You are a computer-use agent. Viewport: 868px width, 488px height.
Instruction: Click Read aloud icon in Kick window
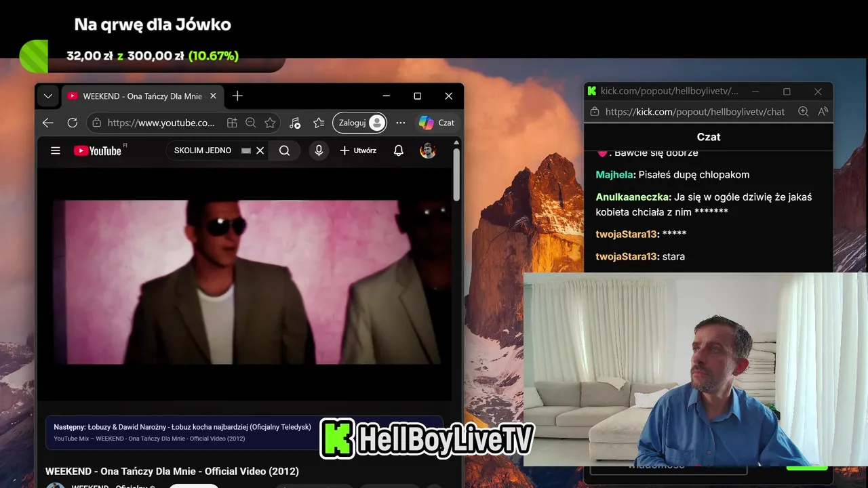[823, 112]
